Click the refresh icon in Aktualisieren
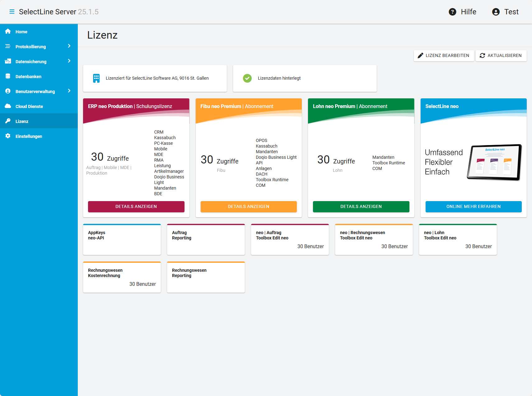Screen dimensions: 532x396 tap(482, 55)
